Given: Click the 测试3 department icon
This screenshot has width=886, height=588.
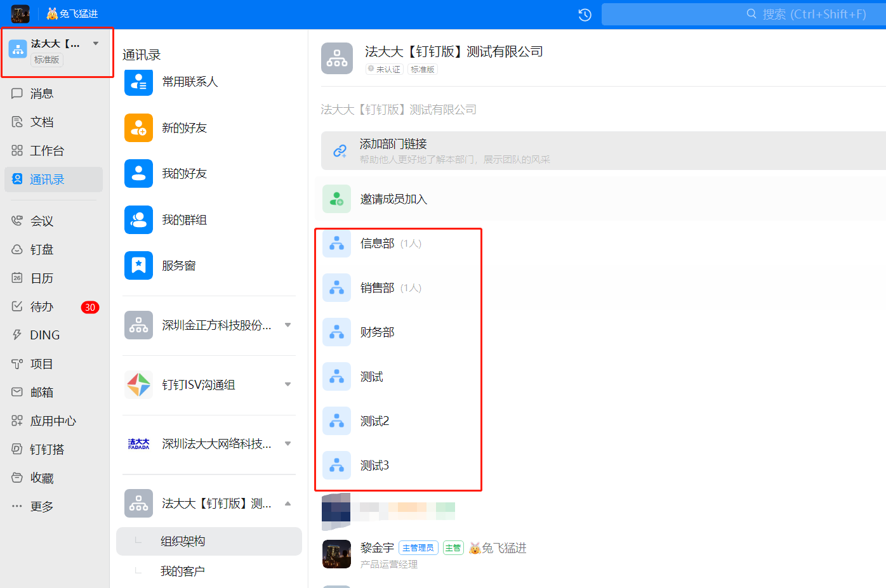Looking at the screenshot, I should [336, 466].
